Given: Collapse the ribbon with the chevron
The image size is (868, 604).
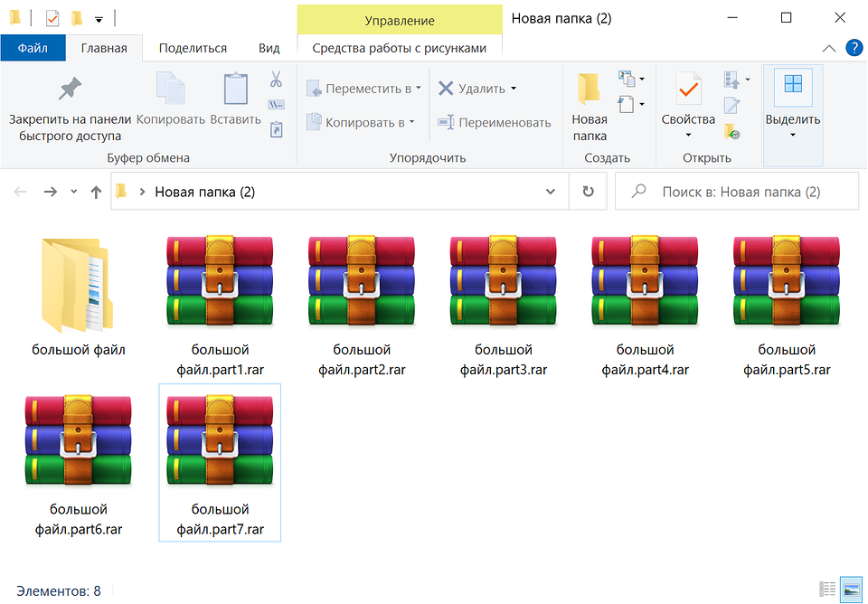Looking at the screenshot, I should tap(829, 48).
